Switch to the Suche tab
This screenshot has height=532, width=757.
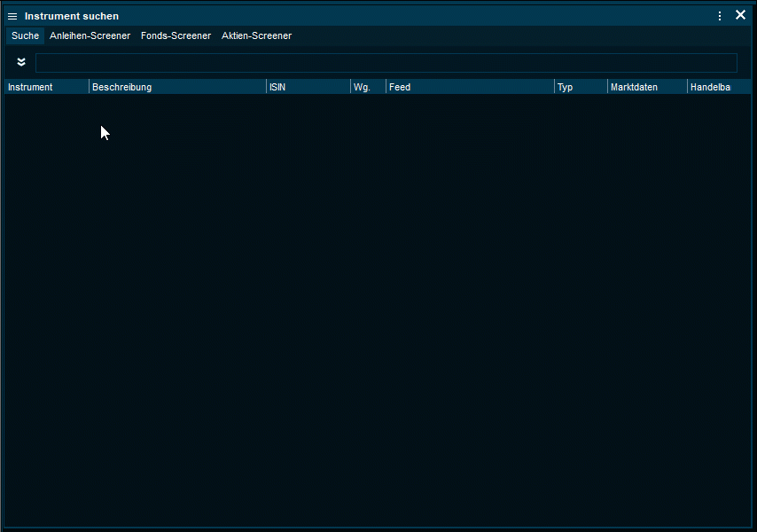tap(25, 35)
